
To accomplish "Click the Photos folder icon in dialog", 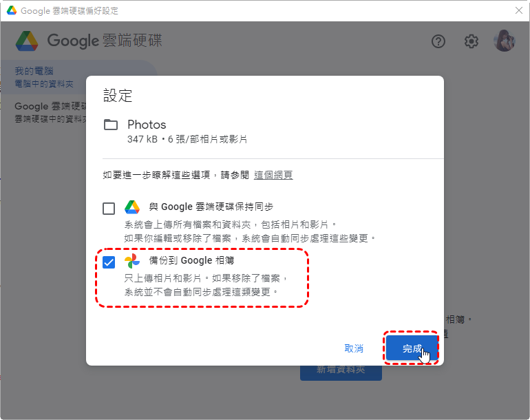I will (111, 125).
